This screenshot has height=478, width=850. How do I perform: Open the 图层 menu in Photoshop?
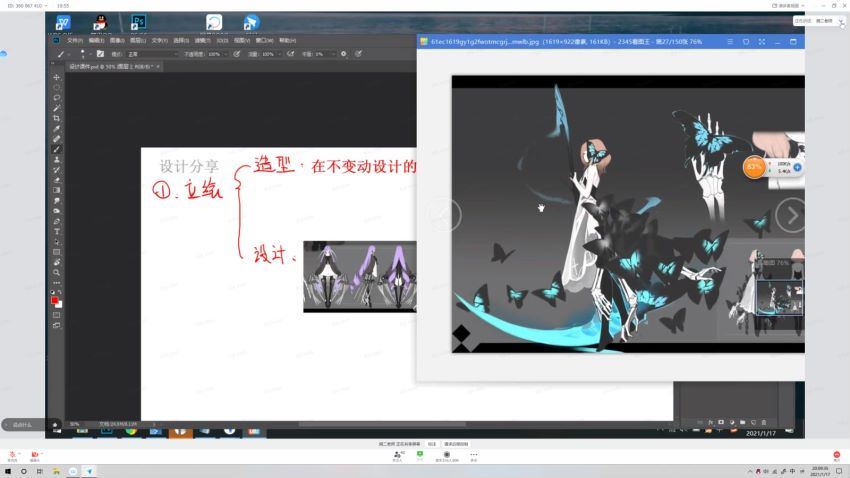pos(138,41)
